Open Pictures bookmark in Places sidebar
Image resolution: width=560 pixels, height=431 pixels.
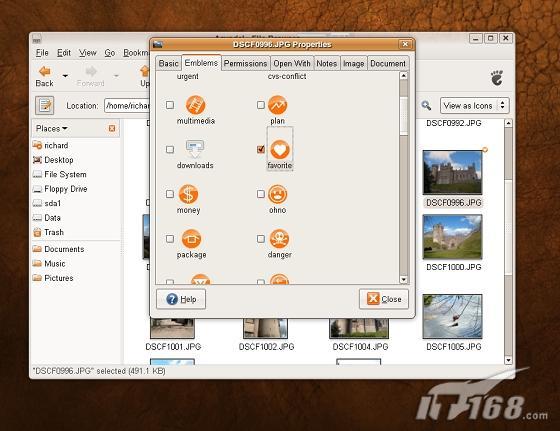[x=53, y=278]
